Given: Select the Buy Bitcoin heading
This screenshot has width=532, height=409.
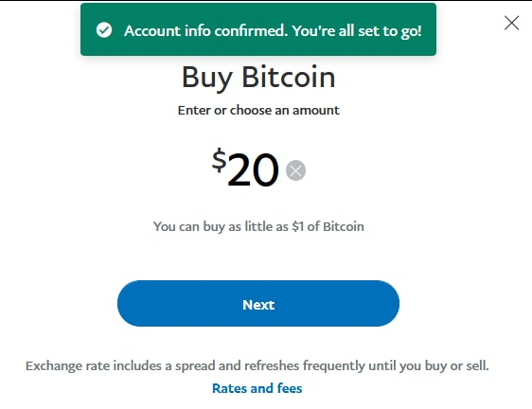Looking at the screenshot, I should point(258,78).
